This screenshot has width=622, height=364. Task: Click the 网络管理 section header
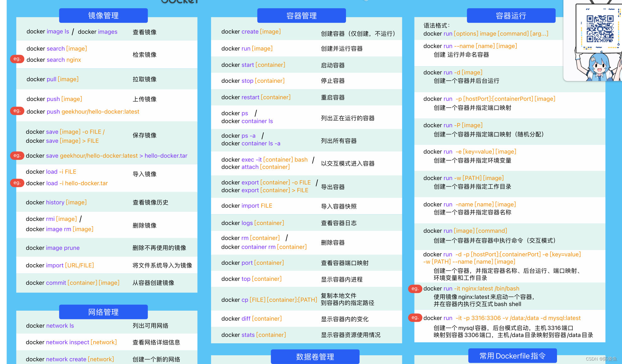(x=103, y=312)
